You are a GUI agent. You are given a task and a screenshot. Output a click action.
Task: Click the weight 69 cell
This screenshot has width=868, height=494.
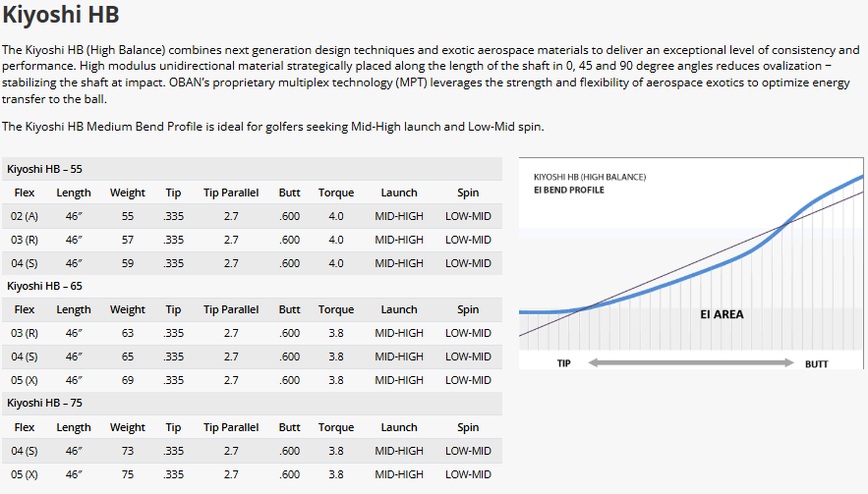(x=128, y=380)
